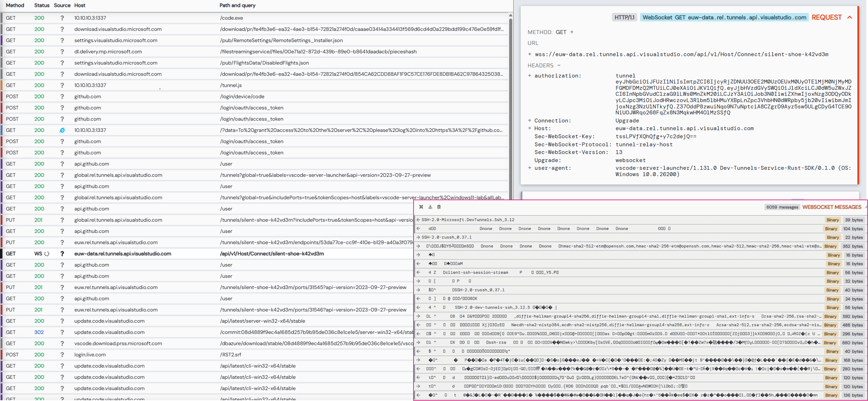Select the PUT ports/31545 request row

(207, 288)
